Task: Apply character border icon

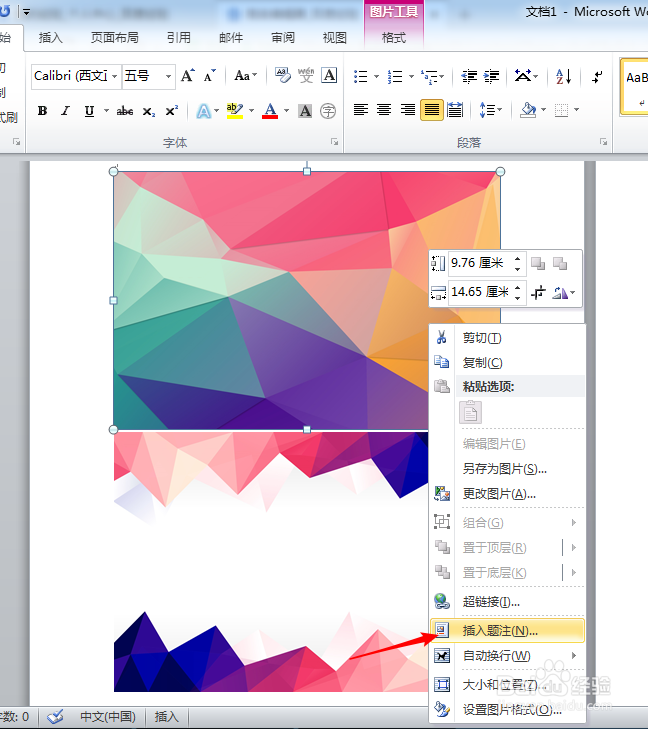Action: coord(329,75)
